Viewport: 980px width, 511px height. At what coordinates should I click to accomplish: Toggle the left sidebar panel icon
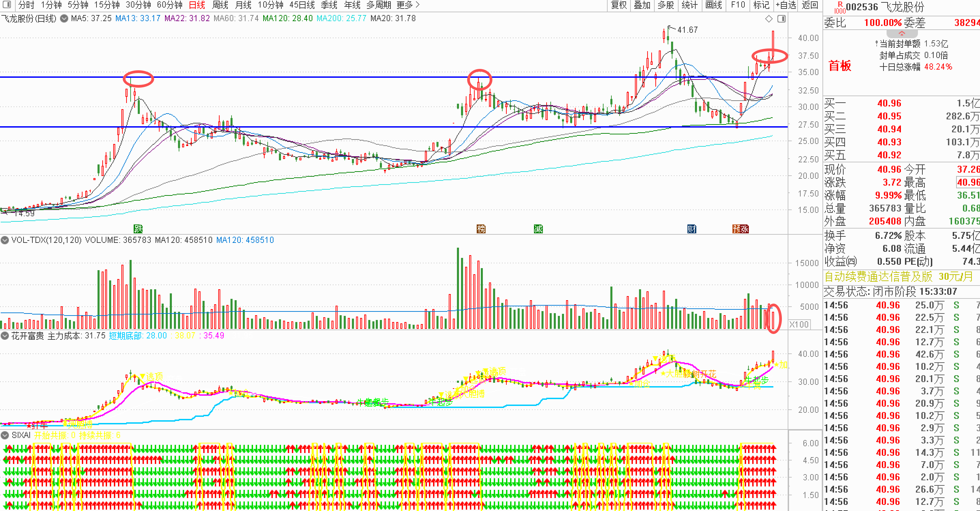pos(7,5)
